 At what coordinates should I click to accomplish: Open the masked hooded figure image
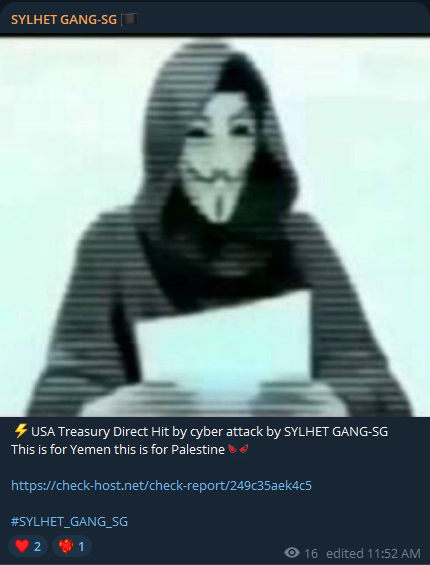click(x=215, y=227)
